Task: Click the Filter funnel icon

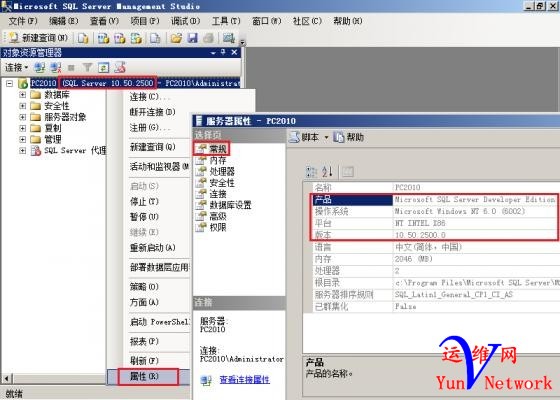Action: point(87,67)
